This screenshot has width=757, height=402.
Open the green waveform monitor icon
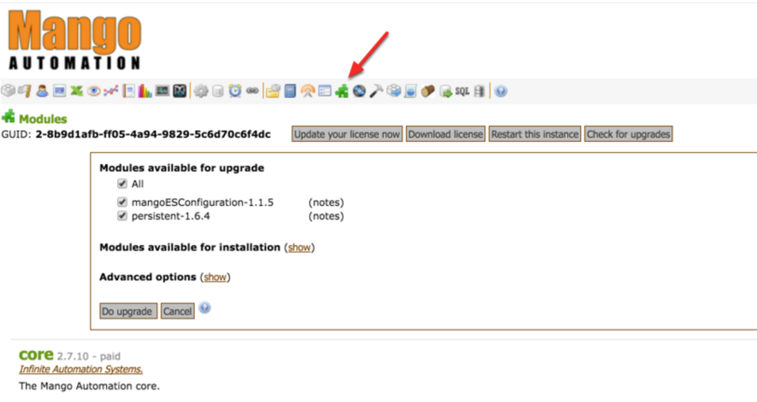click(162, 90)
